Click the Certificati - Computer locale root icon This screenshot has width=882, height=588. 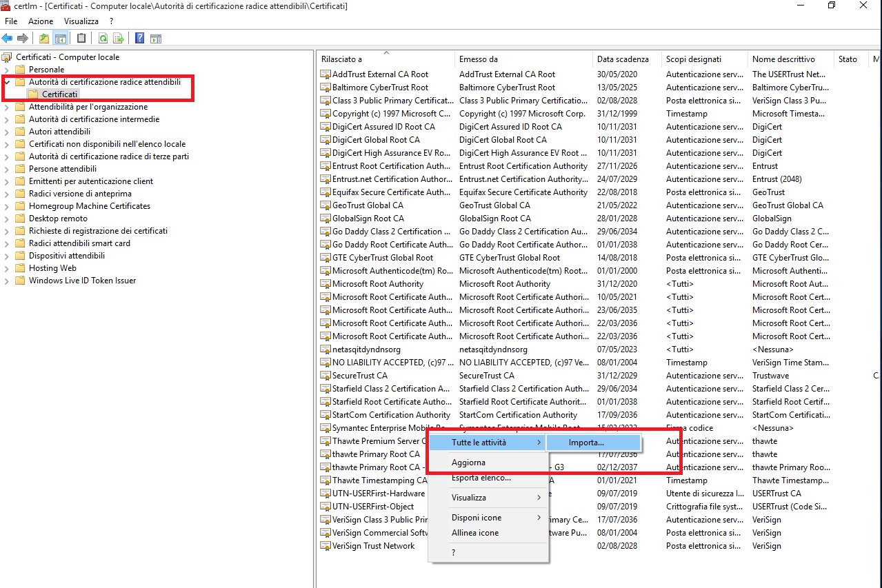tap(8, 57)
